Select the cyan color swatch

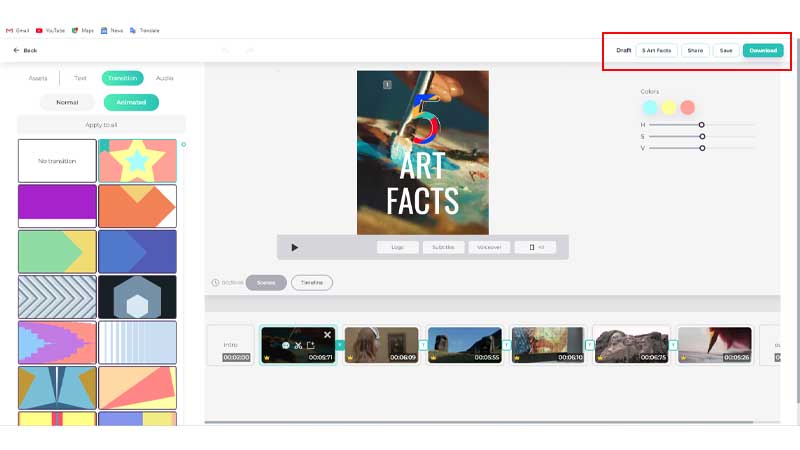coord(649,107)
